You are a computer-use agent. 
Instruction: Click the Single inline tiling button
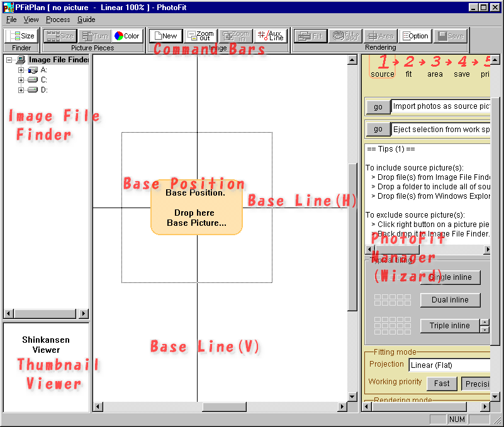(x=451, y=277)
